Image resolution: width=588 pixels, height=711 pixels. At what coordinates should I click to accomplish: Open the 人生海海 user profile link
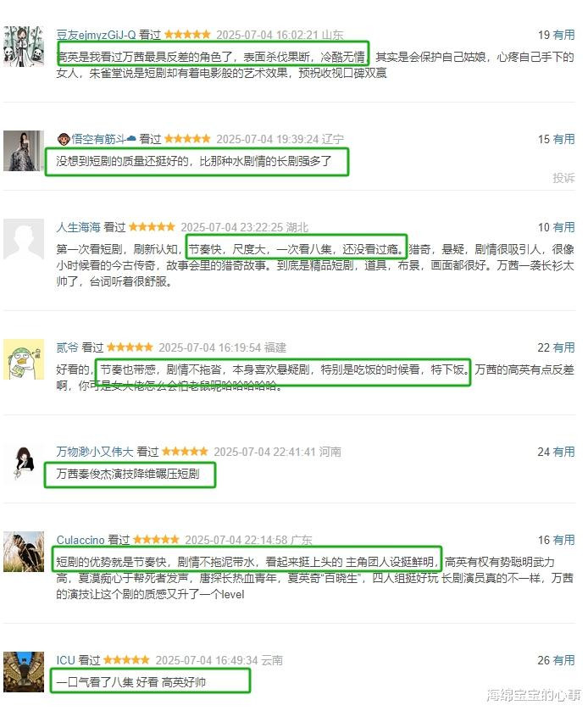point(78,227)
